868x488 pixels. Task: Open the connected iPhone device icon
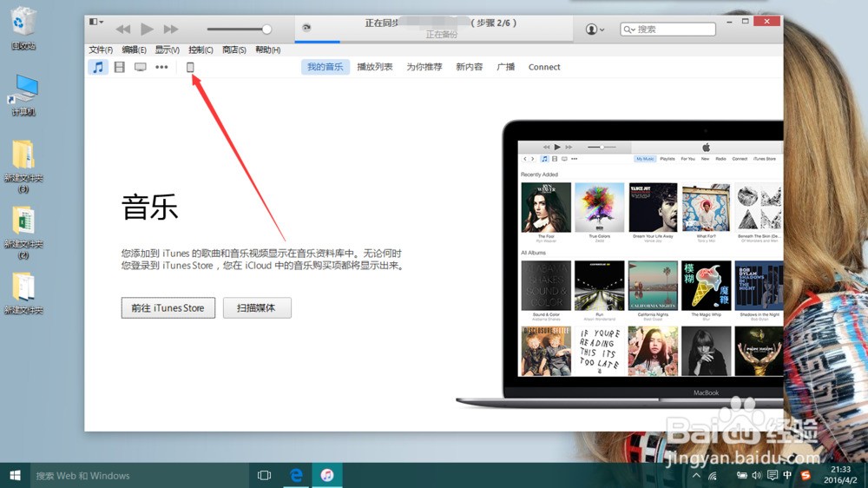(190, 67)
